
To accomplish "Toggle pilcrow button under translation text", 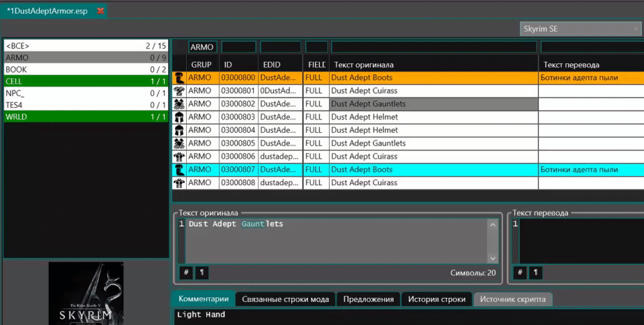I will pos(536,272).
